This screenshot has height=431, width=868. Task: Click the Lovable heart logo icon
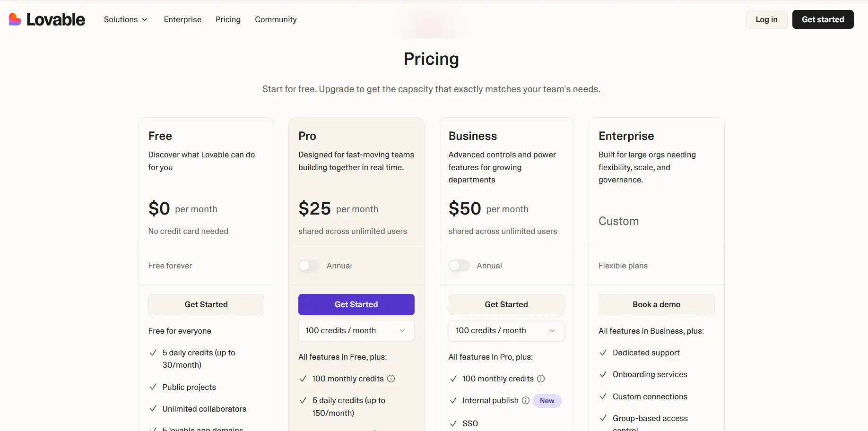tap(16, 19)
